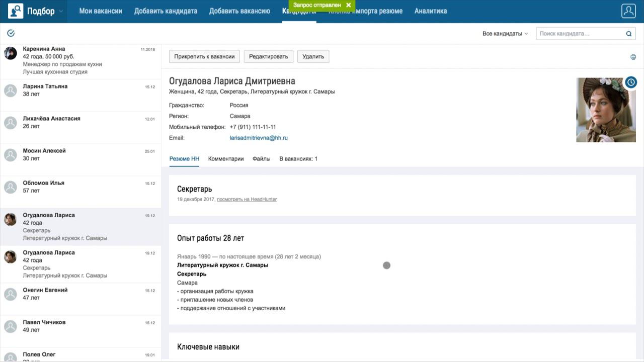This screenshot has height=362, width=644.
Task: Click Мосин Алексей avatar placeholder
Action: (11, 155)
